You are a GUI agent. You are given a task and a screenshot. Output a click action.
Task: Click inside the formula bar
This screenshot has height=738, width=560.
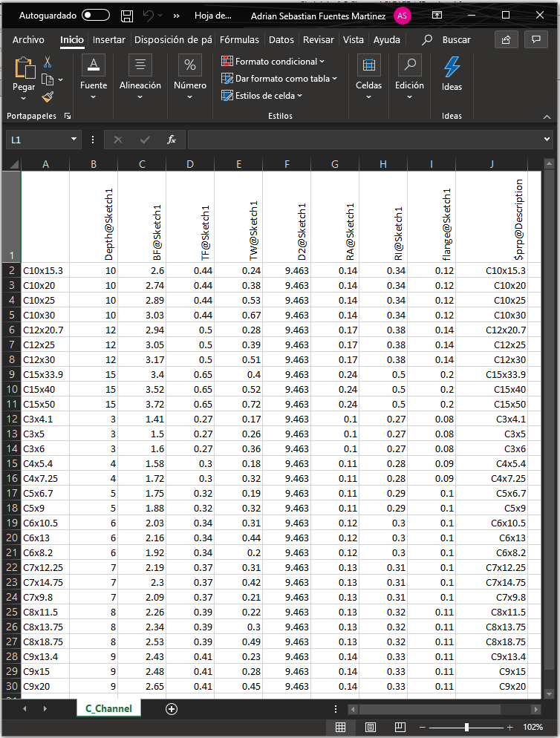365,140
